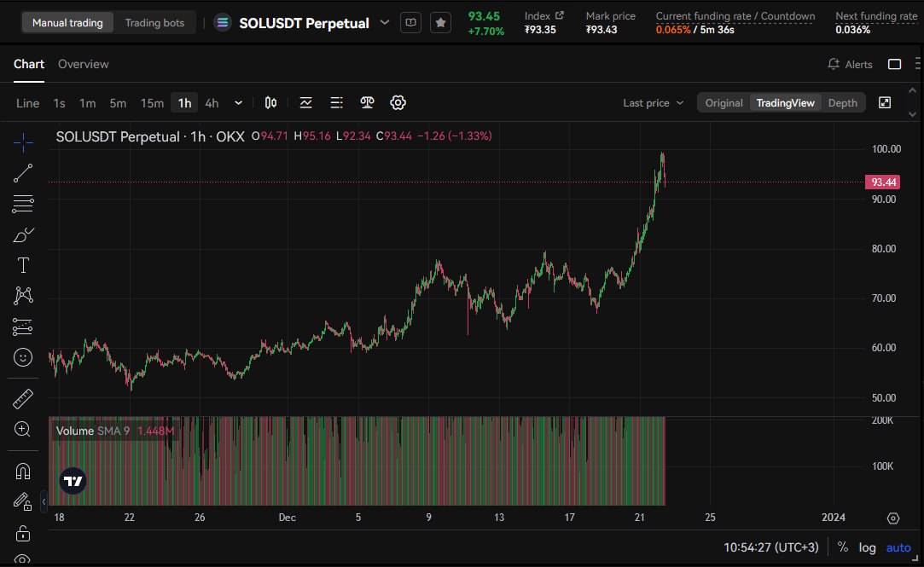Add SOLUSDT to favorites star
The image size is (924, 567).
[x=440, y=23]
